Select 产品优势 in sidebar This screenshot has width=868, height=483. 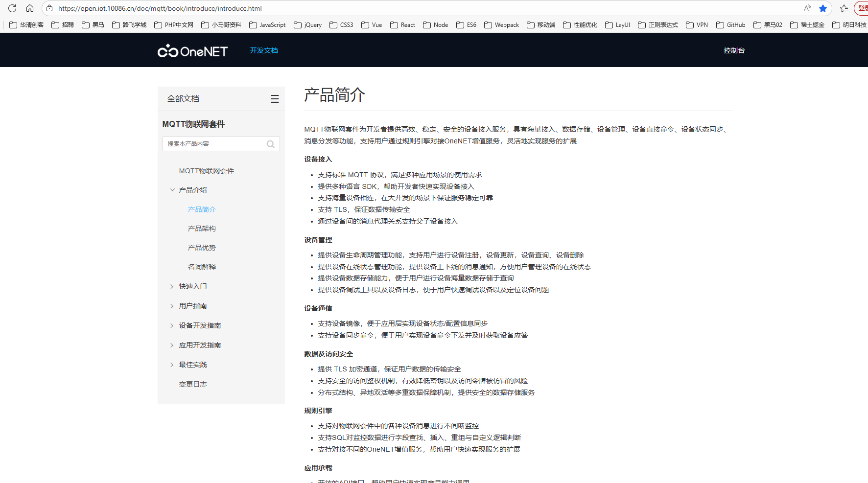tap(202, 248)
